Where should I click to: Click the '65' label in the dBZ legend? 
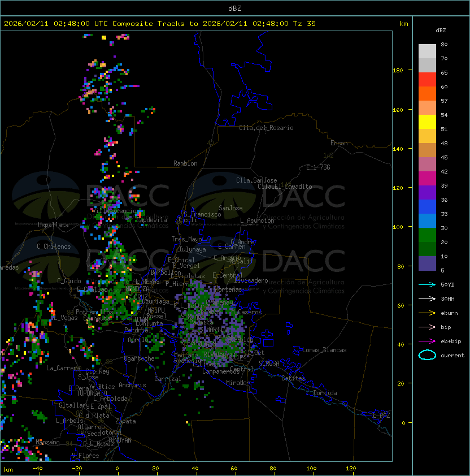(x=444, y=72)
